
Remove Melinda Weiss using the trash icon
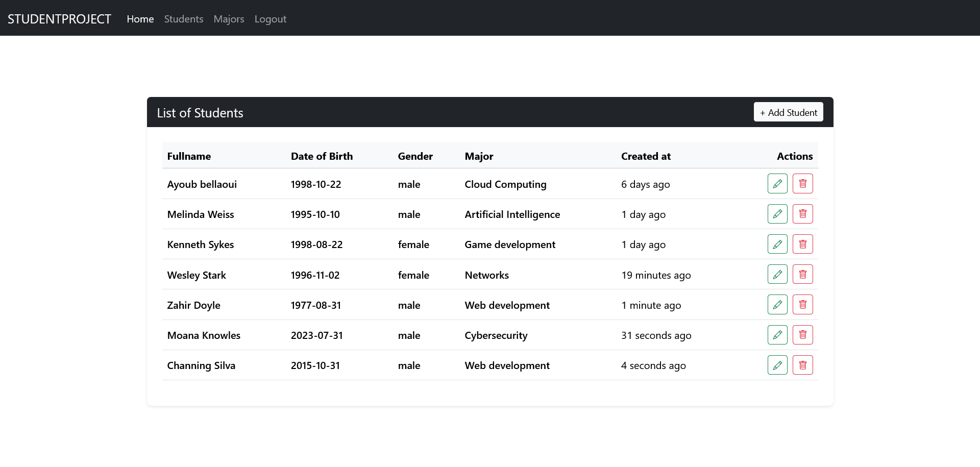802,214
